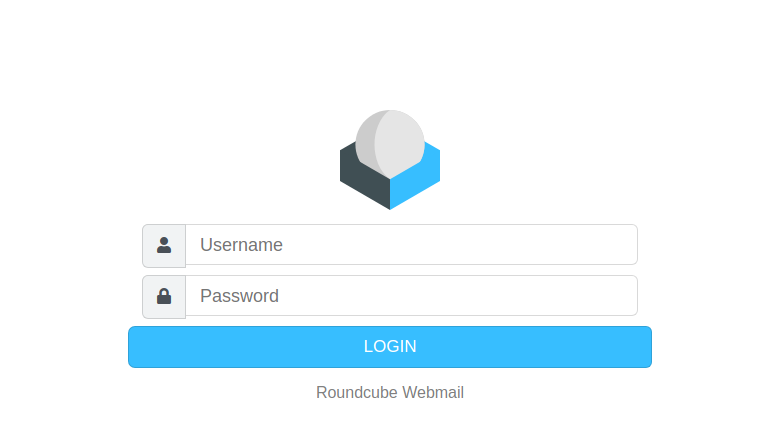Click the gray sphere in the logo

390,143
